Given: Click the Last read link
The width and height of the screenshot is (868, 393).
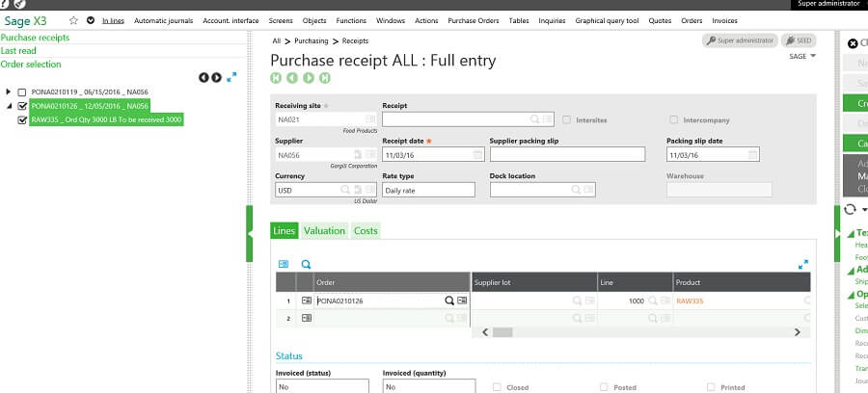Looking at the screenshot, I should [19, 51].
